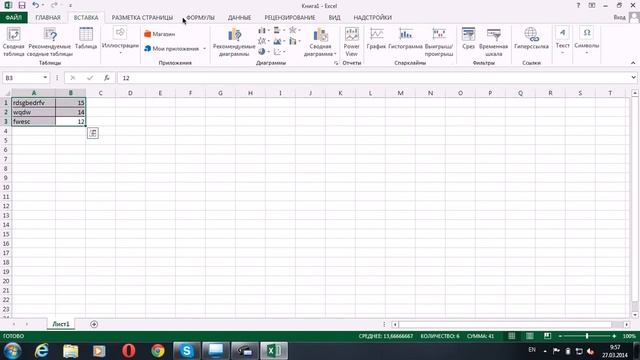Viewport: 640px width, 360px height.
Task: Click the zoom in plus button
Action: (614, 336)
